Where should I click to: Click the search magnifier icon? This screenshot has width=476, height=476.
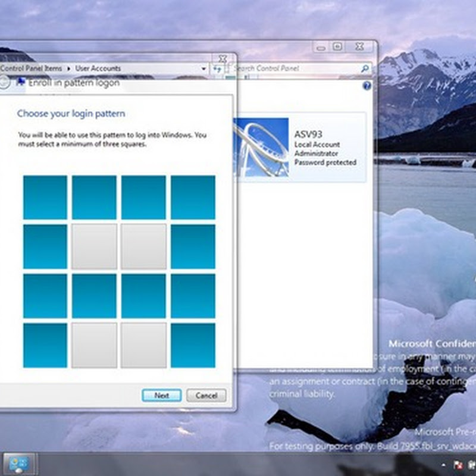tap(365, 68)
